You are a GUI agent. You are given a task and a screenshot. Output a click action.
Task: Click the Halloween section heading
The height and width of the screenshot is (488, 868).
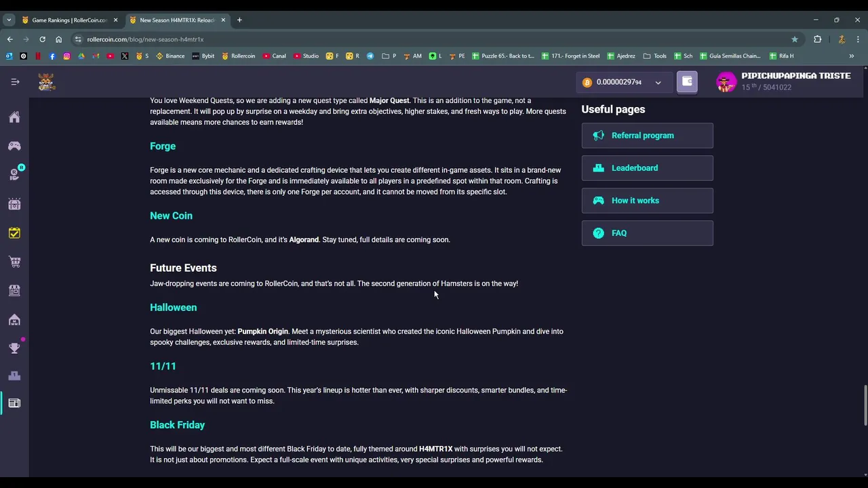pos(173,308)
